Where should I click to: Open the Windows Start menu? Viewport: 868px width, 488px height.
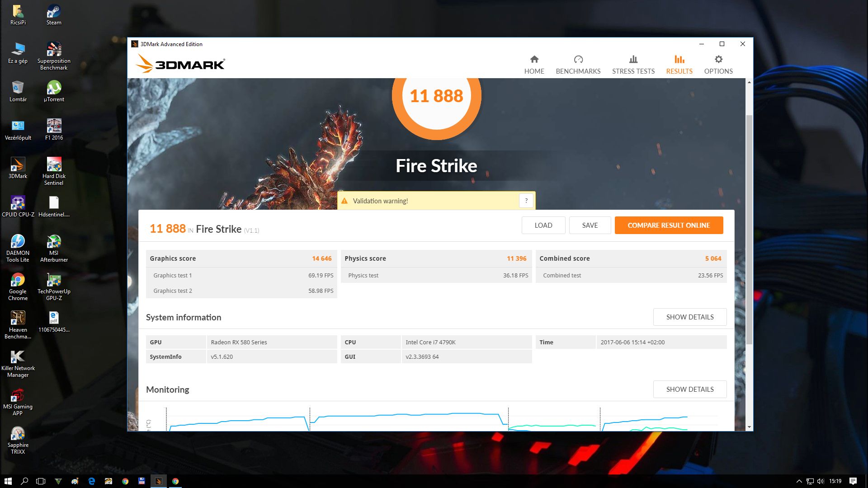pyautogui.click(x=8, y=481)
